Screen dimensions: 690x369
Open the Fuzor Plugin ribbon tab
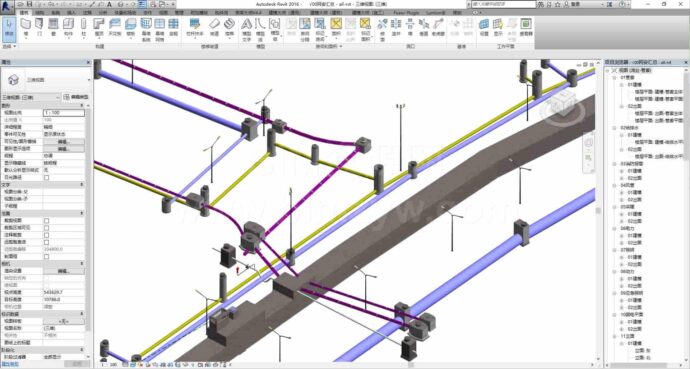coord(406,13)
